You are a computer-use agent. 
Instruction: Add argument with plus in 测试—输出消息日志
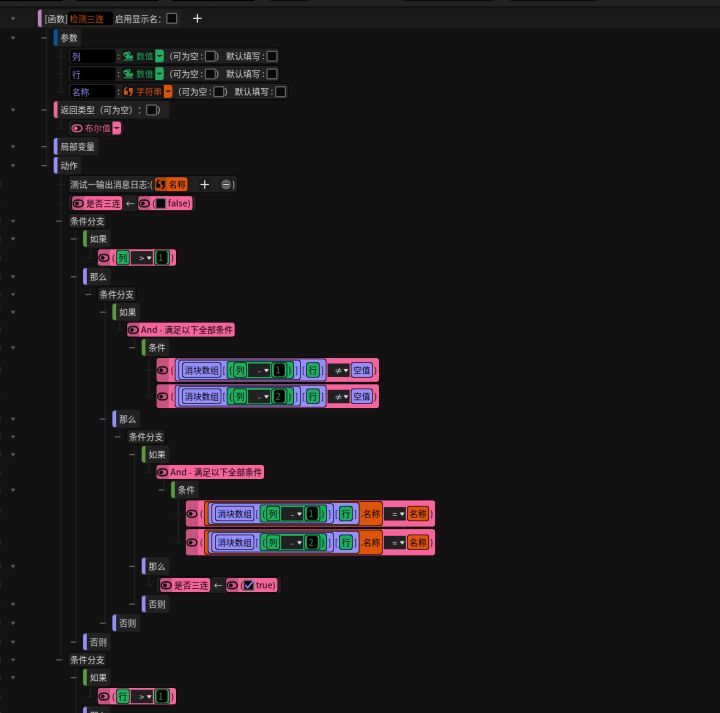coord(204,185)
